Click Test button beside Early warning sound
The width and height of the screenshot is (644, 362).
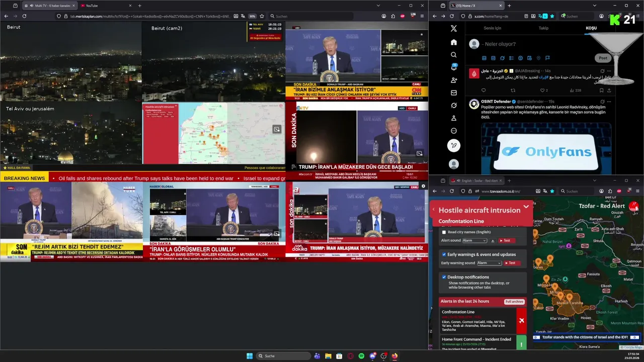tap(512, 263)
